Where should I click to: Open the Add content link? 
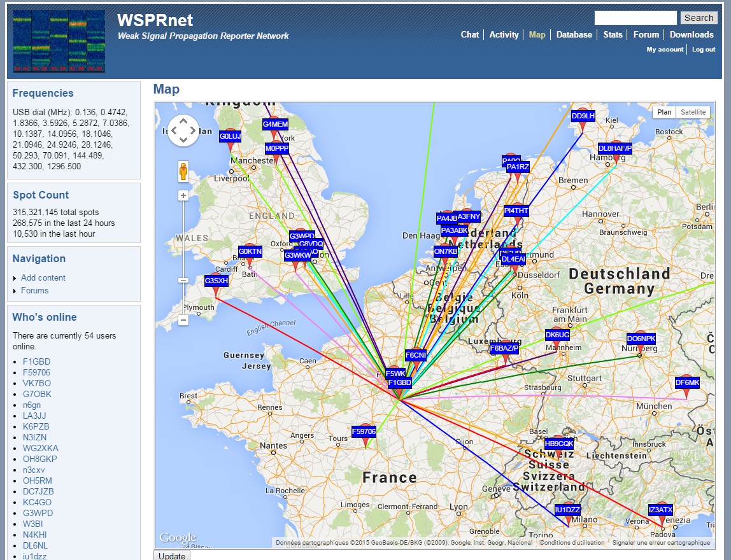(x=43, y=277)
